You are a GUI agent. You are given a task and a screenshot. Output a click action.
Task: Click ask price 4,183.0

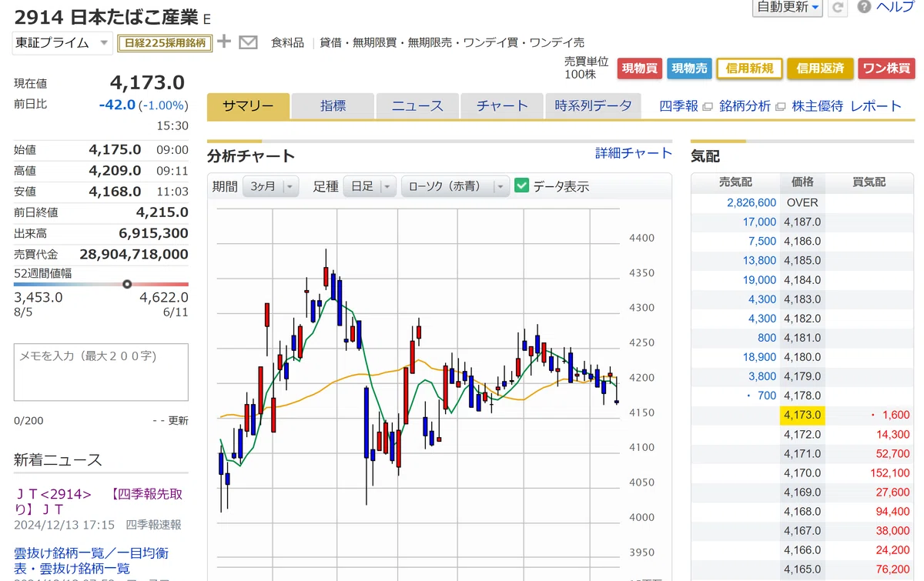tap(802, 299)
